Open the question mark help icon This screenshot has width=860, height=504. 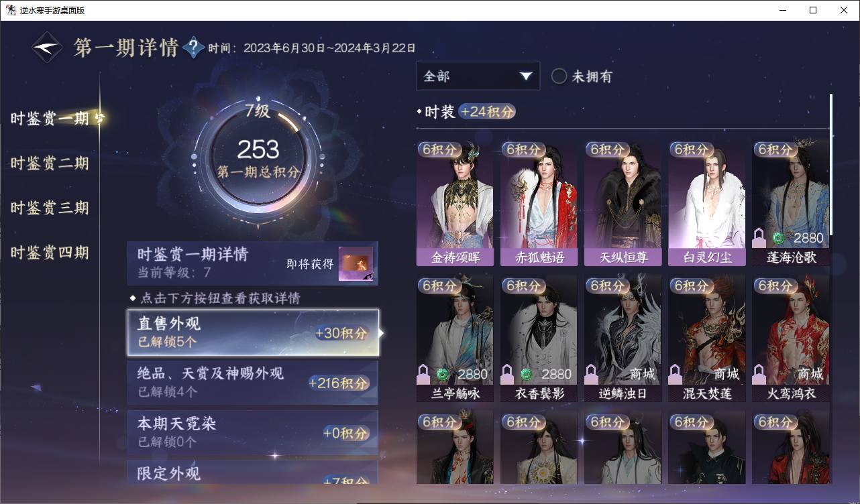click(193, 48)
